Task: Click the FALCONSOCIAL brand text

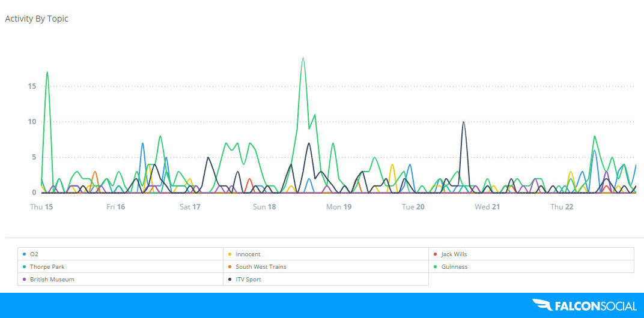Action: [x=596, y=306]
